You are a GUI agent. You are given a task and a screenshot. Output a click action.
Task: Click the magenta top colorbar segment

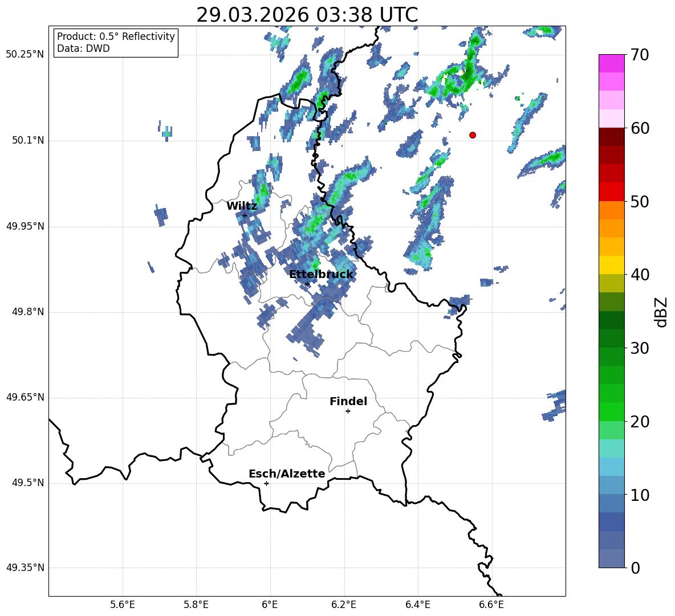pyautogui.click(x=611, y=64)
